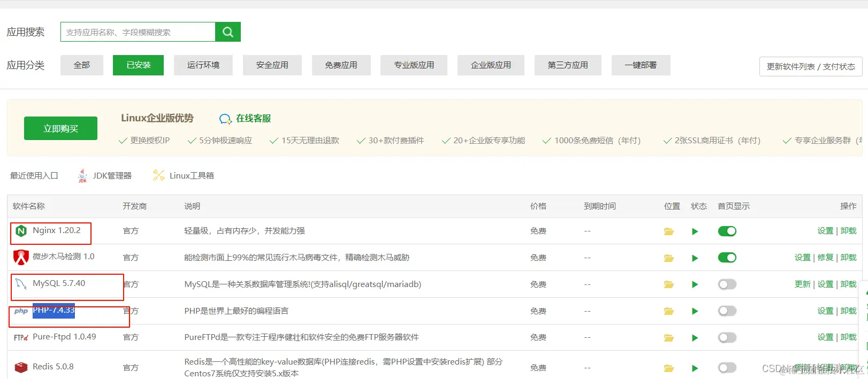Click the play status icon for MySQL
868x379 pixels.
click(x=695, y=284)
